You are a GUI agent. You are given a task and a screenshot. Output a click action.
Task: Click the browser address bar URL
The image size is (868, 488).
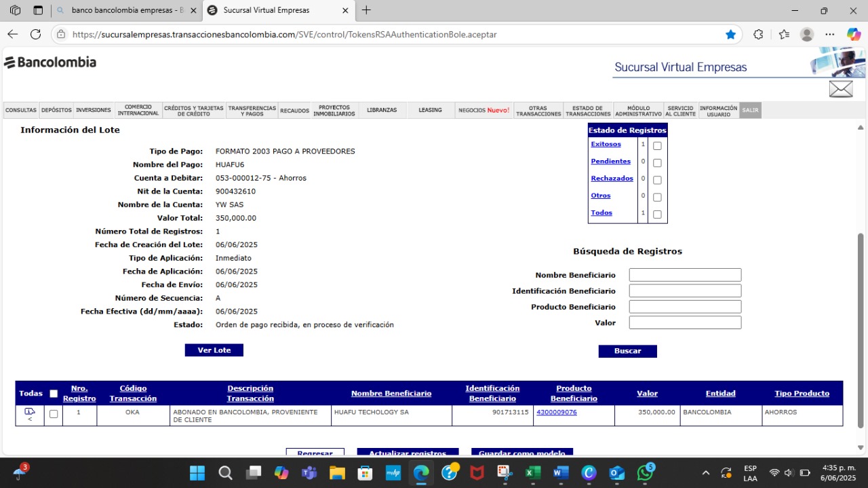[x=285, y=34]
